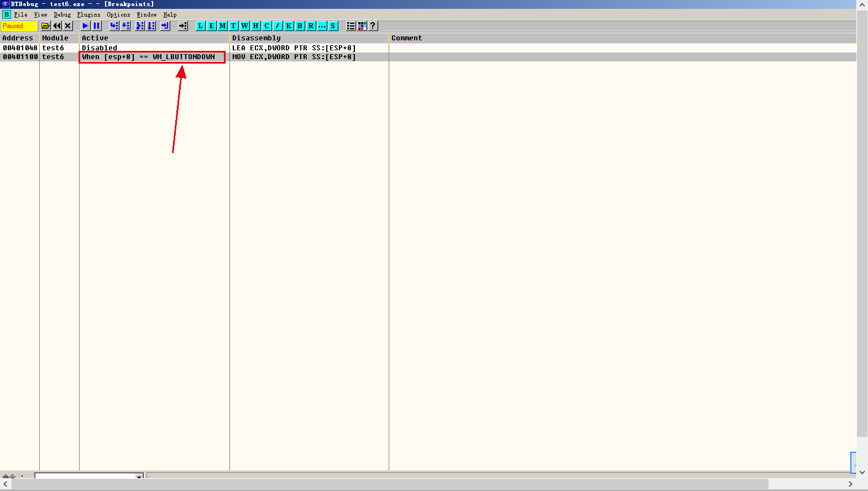Screen dimensions: 868x491
Task: Show Source via S button
Action: click(333, 26)
